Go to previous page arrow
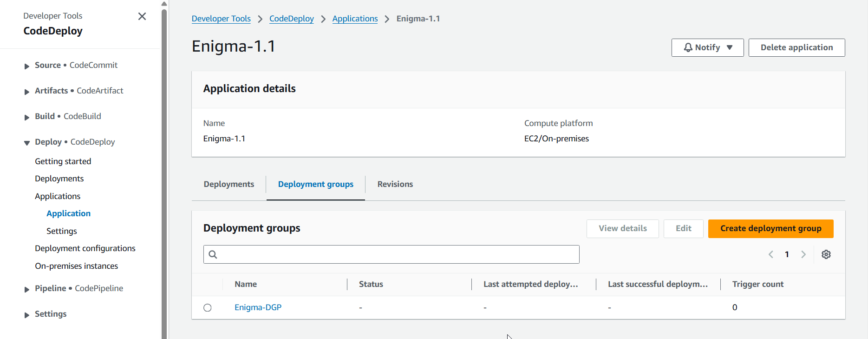Screen dimensions: 868x339 pyautogui.click(x=771, y=254)
